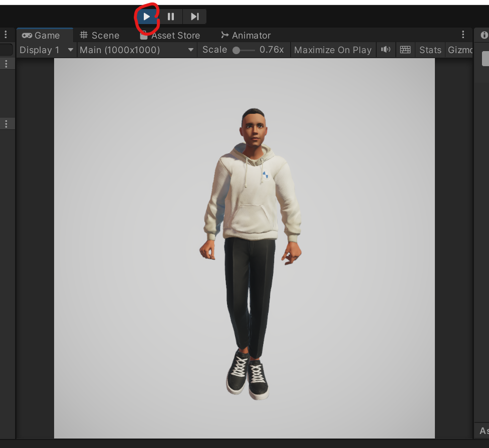Click the Game tab controller icon
Viewport: 489px width, 448px height.
tap(28, 35)
